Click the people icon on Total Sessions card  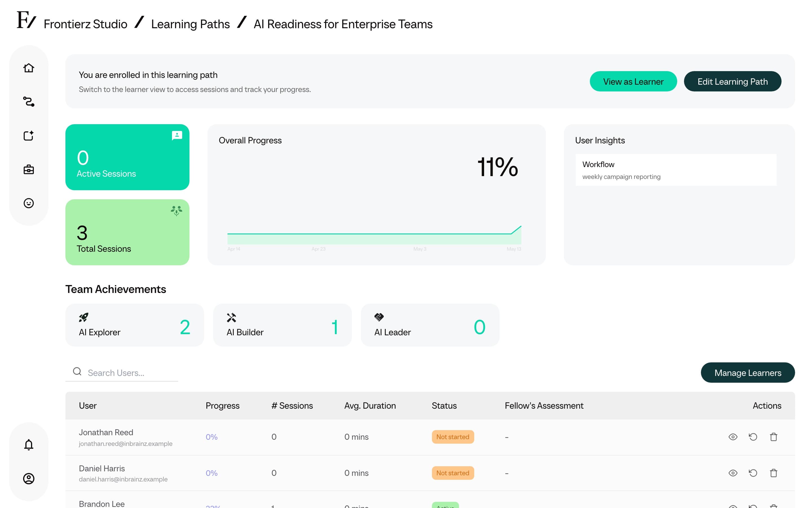point(176,211)
